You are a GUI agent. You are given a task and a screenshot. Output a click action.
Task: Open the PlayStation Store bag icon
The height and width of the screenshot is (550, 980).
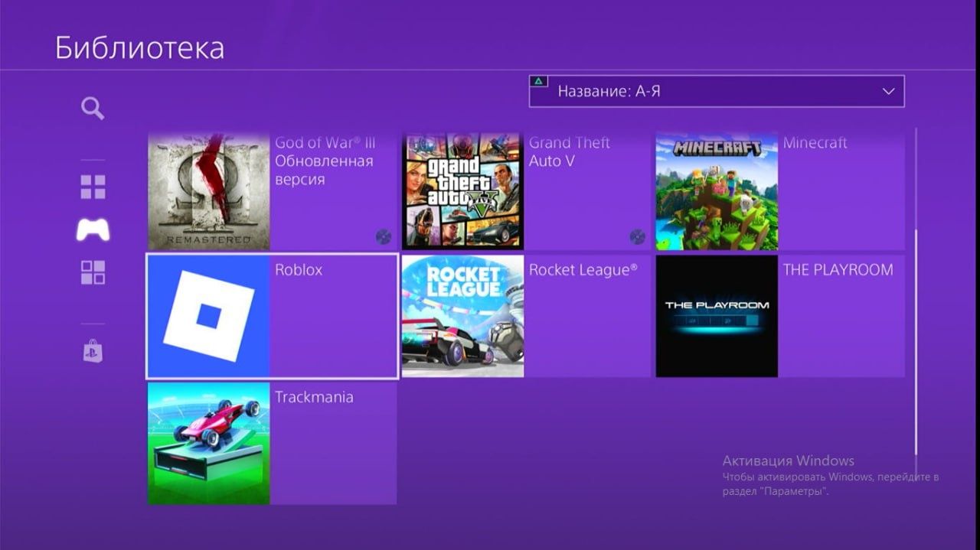(93, 351)
